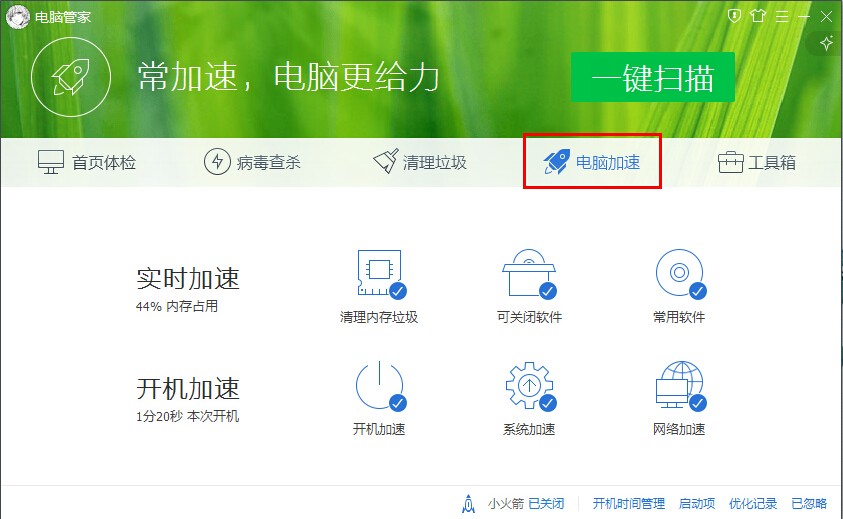Open the 清理垃圾 tab
Image resolution: width=843 pixels, height=519 pixels.
point(420,162)
